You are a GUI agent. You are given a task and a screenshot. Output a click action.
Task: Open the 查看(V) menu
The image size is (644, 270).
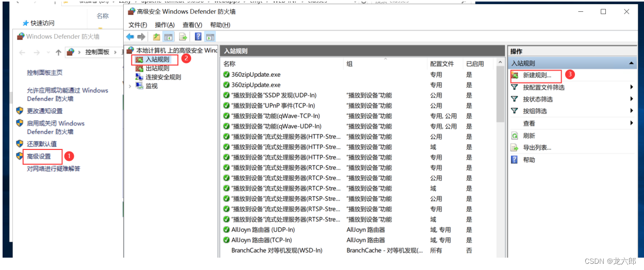pyautogui.click(x=192, y=25)
